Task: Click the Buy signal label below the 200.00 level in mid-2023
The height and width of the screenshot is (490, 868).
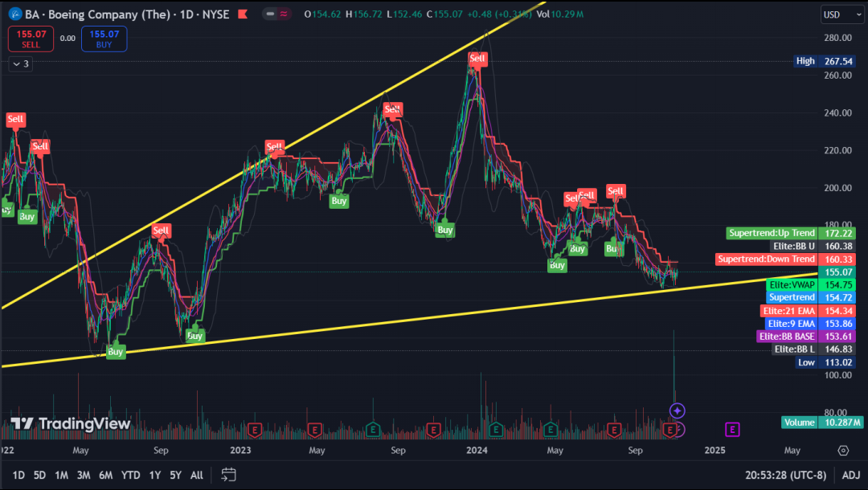Action: point(339,201)
